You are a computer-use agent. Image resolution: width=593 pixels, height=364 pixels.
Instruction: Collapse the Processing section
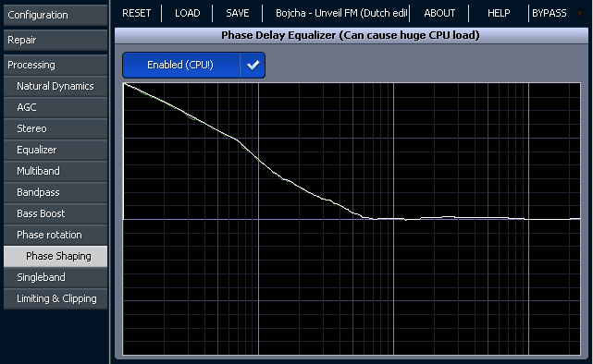(56, 65)
